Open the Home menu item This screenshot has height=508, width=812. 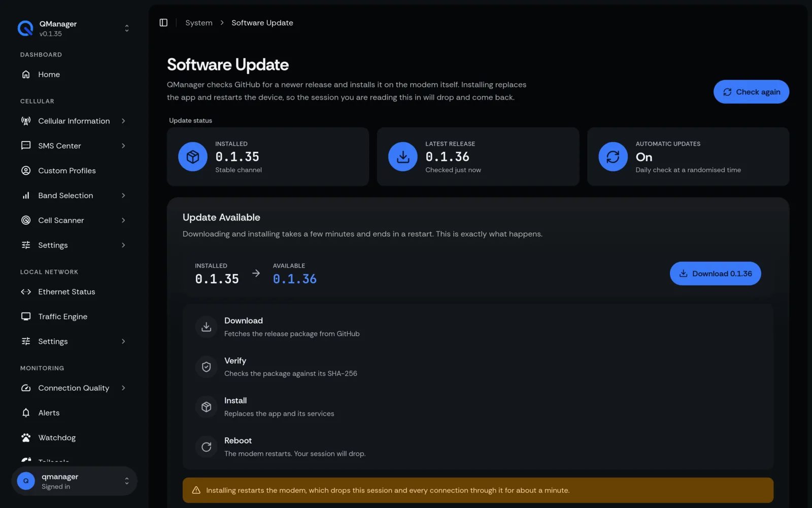pos(74,74)
